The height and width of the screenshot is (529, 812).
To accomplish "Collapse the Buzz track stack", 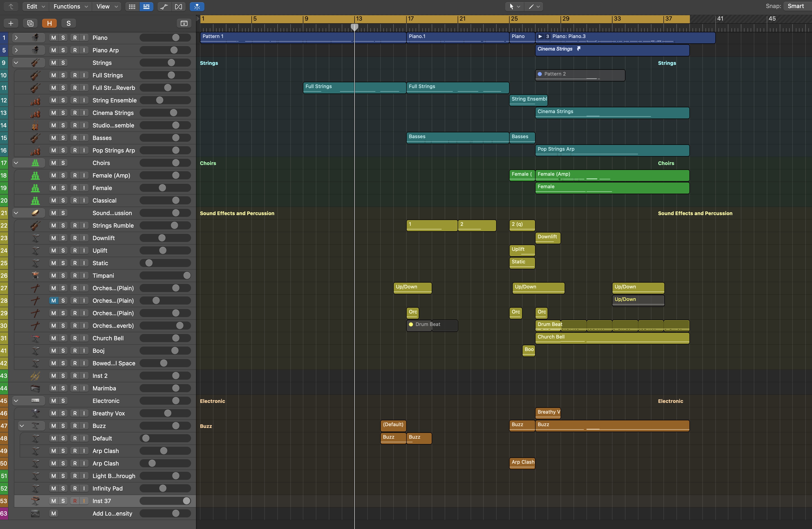I will [x=22, y=426].
